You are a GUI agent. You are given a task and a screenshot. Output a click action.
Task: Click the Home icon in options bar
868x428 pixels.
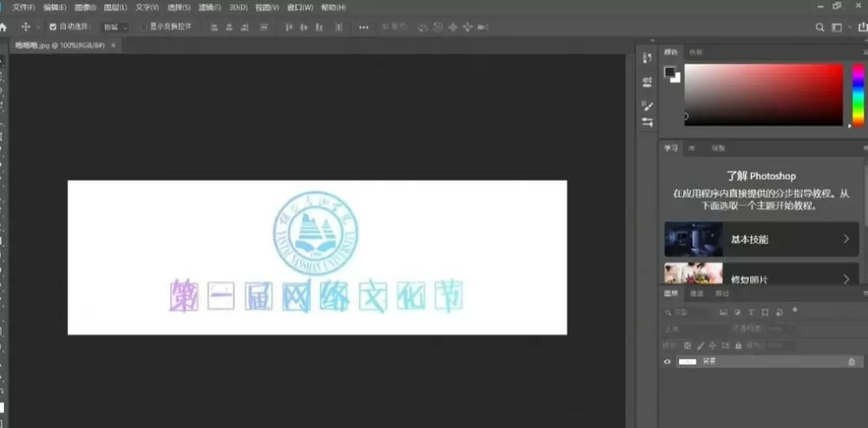pyautogui.click(x=3, y=27)
